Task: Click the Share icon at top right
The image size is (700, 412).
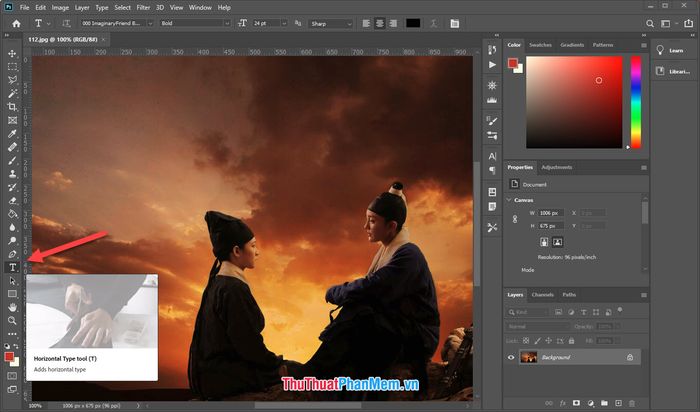Action: pyautogui.click(x=688, y=24)
